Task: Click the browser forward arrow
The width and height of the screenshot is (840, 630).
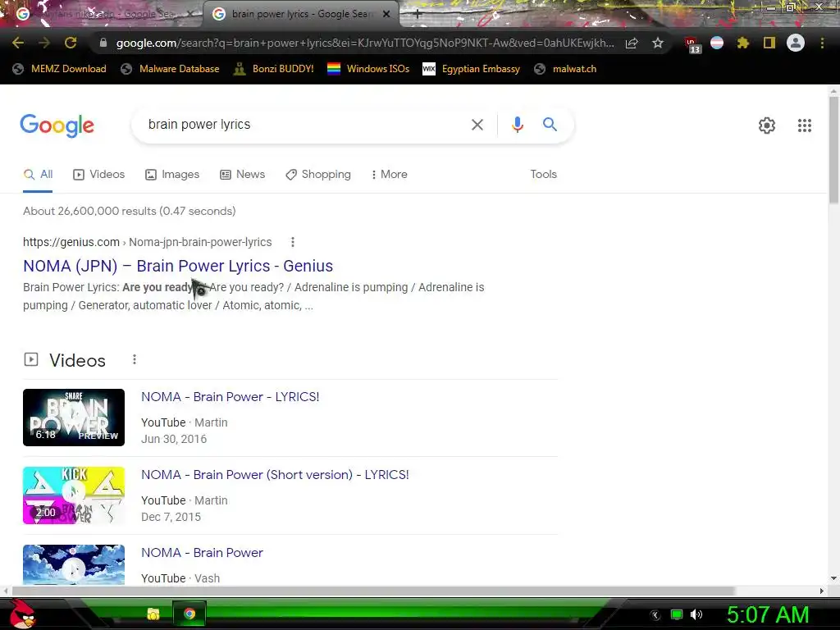Action: [x=44, y=43]
